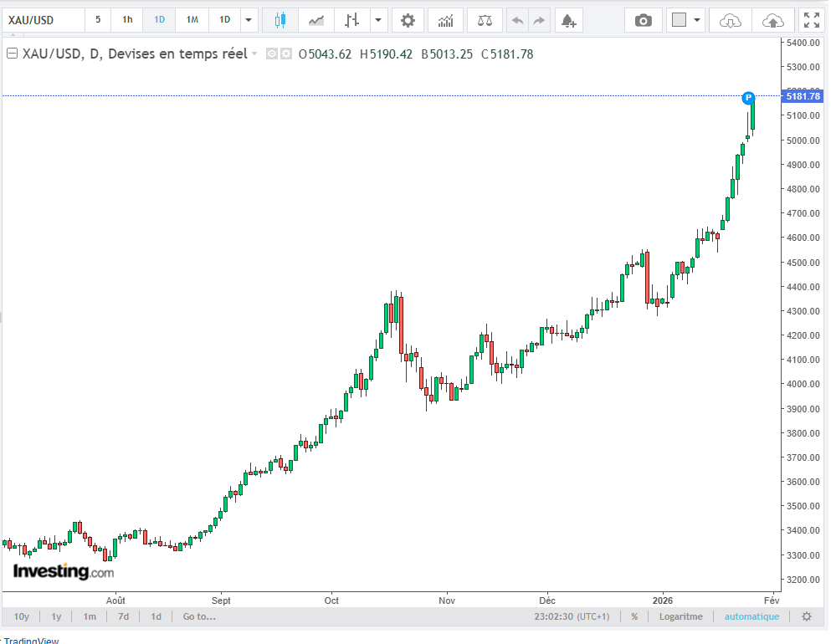Open chart settings gear in top toolbar
836x644 pixels.
408,20
